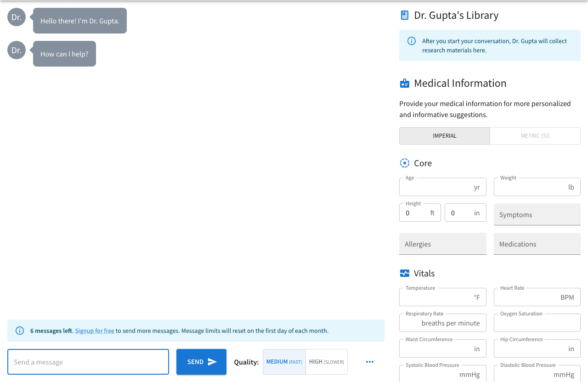Follow the Signup for free link
Viewport: 588px width, 382px height.
pos(95,331)
